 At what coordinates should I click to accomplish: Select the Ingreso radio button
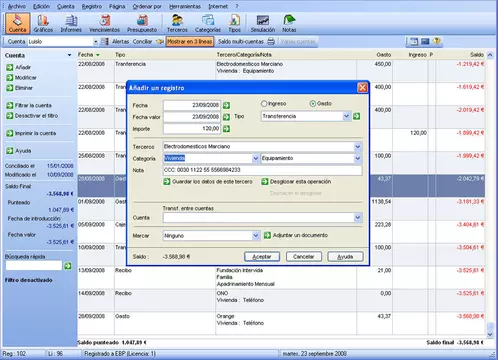264,104
